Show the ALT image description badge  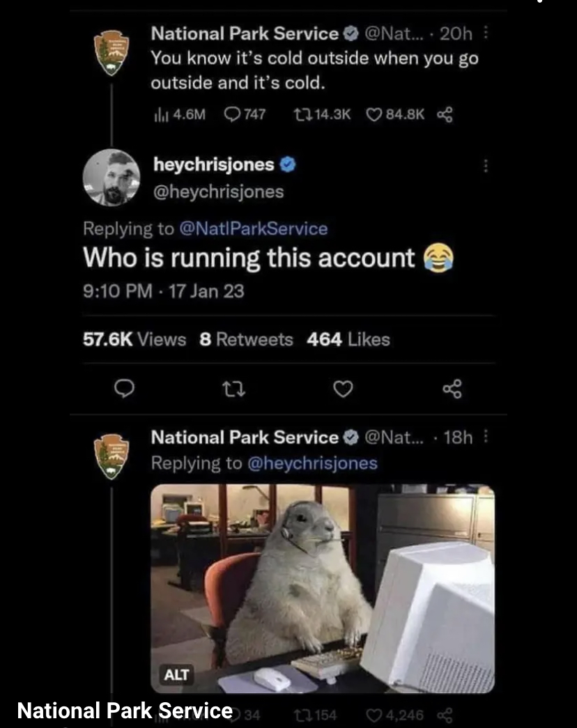(176, 674)
